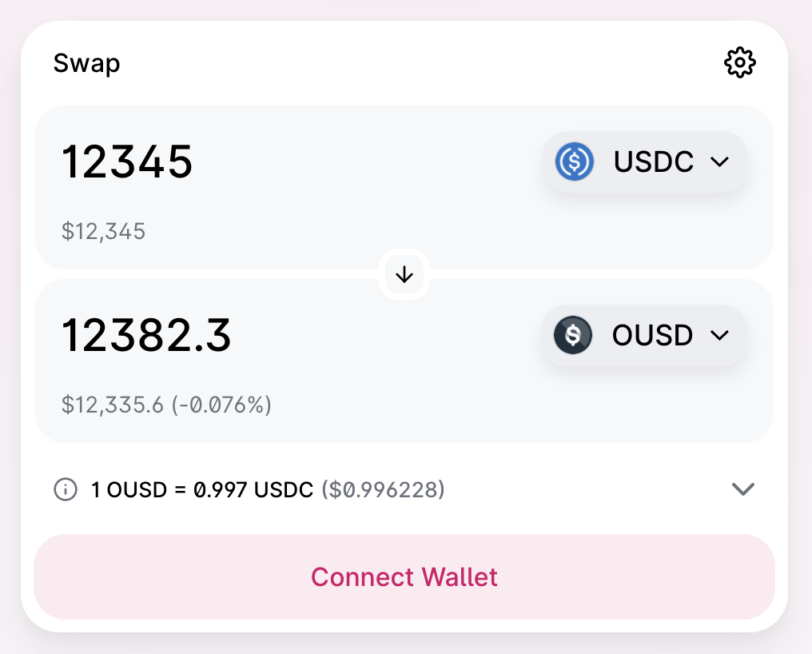Click the blue USDC coin logo

coord(575,162)
